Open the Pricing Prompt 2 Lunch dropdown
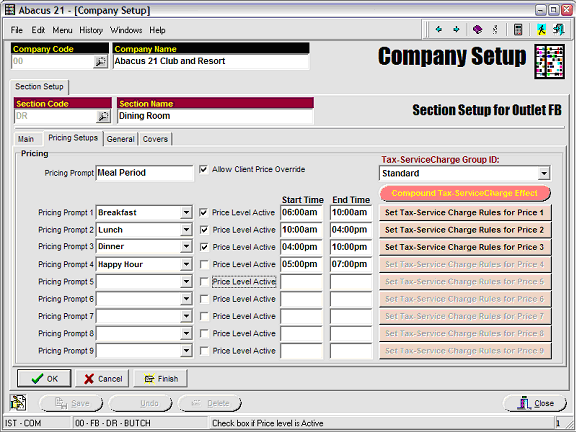Viewport: 576px width, 432px height. (x=186, y=230)
